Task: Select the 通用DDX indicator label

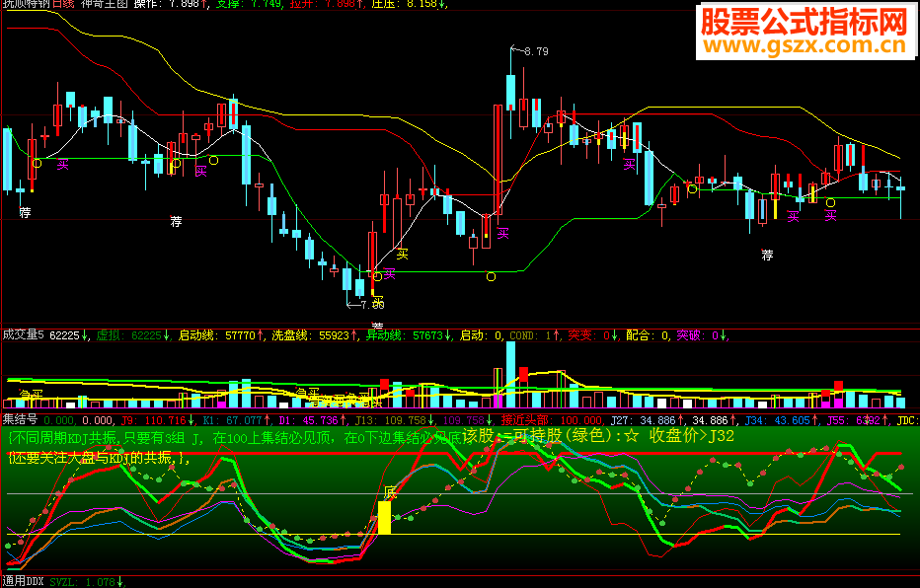Action: pos(23,581)
